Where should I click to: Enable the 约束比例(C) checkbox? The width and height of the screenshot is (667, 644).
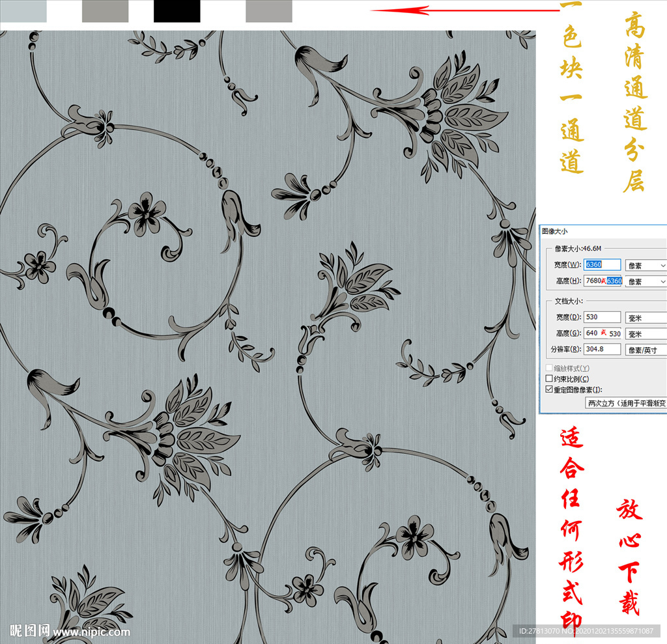pos(549,378)
